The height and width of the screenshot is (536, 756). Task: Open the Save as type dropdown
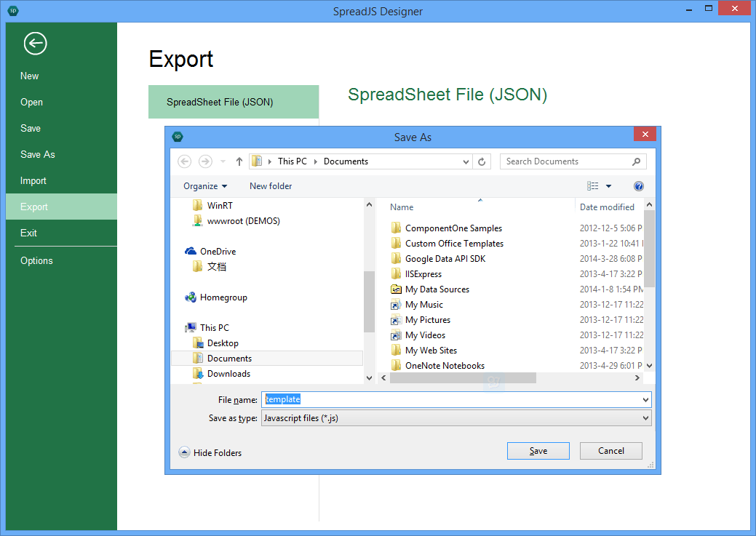[x=644, y=417]
